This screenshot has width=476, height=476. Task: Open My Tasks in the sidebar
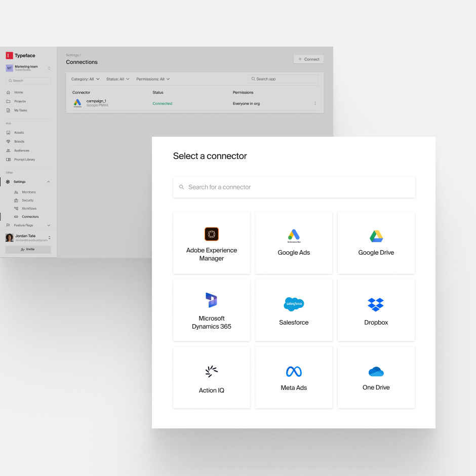coord(20,110)
